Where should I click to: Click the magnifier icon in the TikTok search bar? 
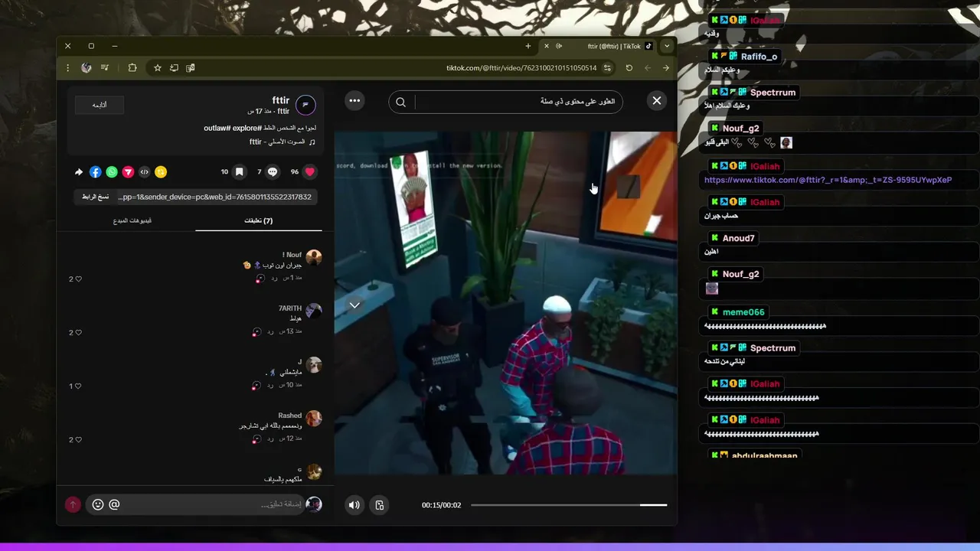point(400,102)
